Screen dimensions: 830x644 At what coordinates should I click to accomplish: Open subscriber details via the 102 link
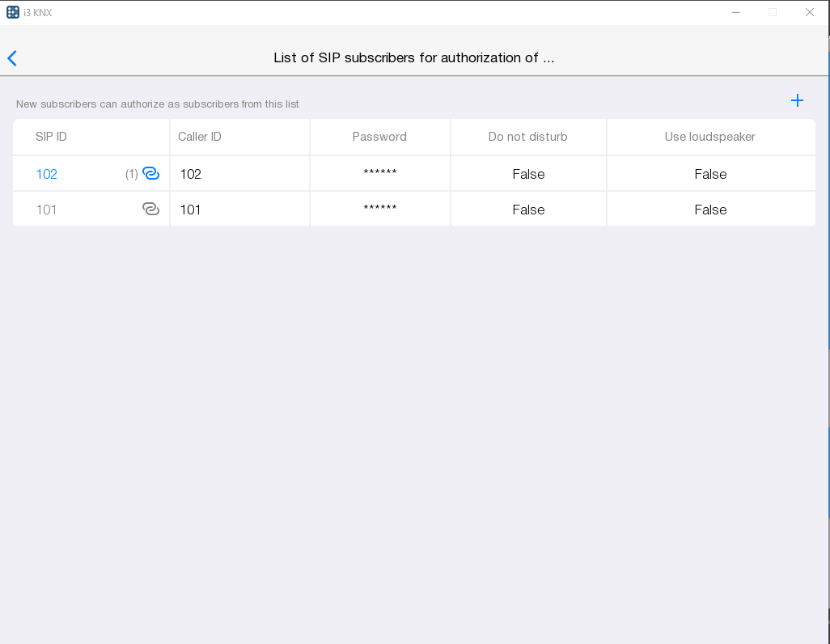[47, 173]
